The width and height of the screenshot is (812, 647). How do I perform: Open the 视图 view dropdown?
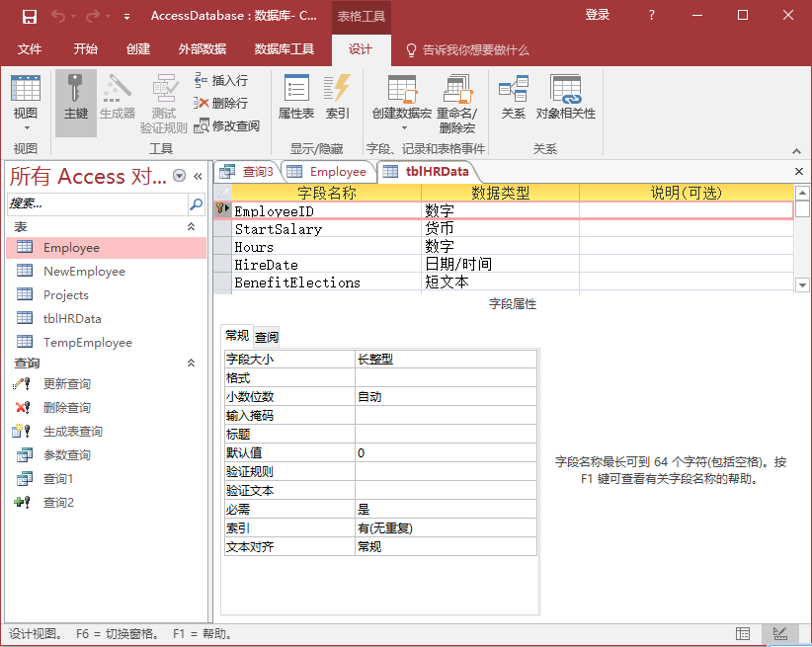26,126
